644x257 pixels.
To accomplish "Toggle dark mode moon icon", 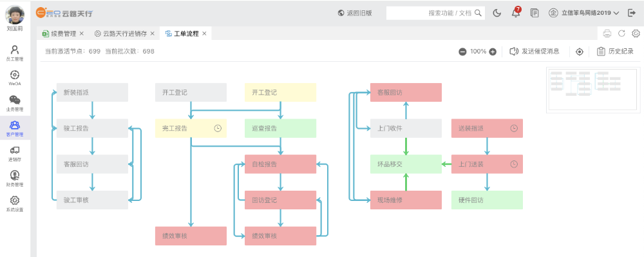I will tap(497, 13).
